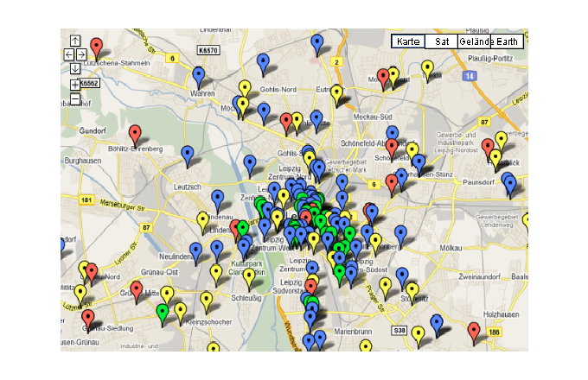Open the red pin at Gewerbepark Leipzig-Nordost
Screen dimensions: 588x380
coord(488,147)
